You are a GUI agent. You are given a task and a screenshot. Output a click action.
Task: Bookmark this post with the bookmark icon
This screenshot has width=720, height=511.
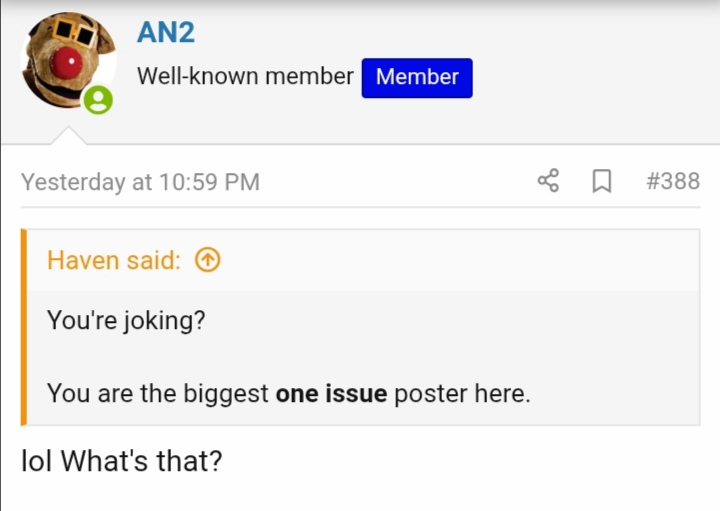(602, 181)
